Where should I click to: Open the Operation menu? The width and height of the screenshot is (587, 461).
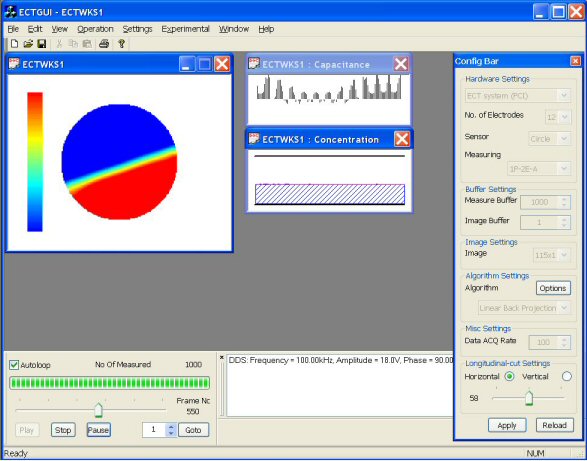tap(95, 29)
